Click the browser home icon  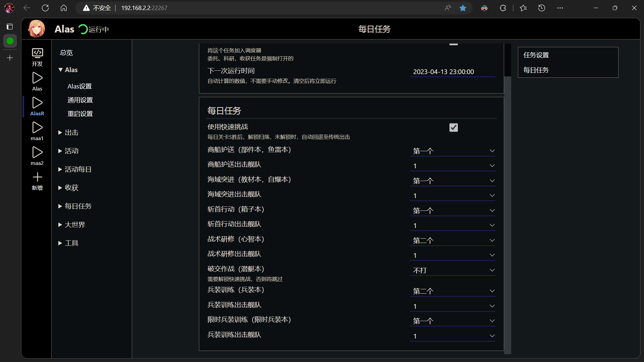(x=64, y=8)
